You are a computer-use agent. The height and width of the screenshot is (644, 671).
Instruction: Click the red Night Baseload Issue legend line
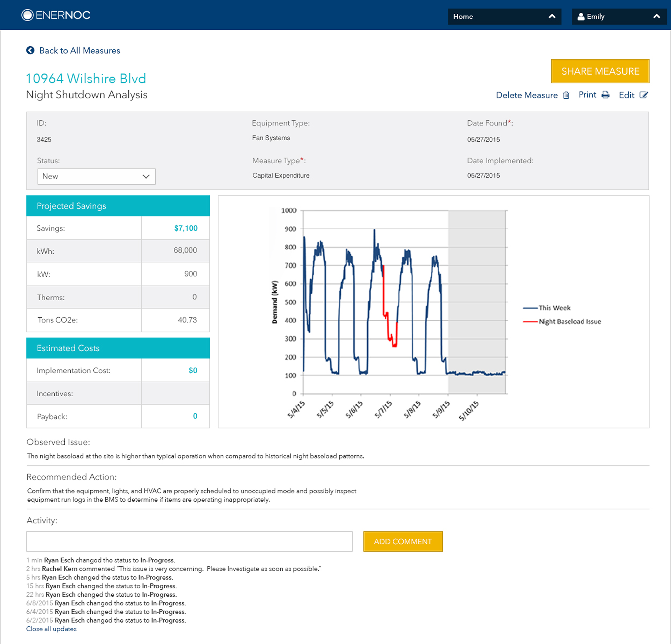(530, 322)
